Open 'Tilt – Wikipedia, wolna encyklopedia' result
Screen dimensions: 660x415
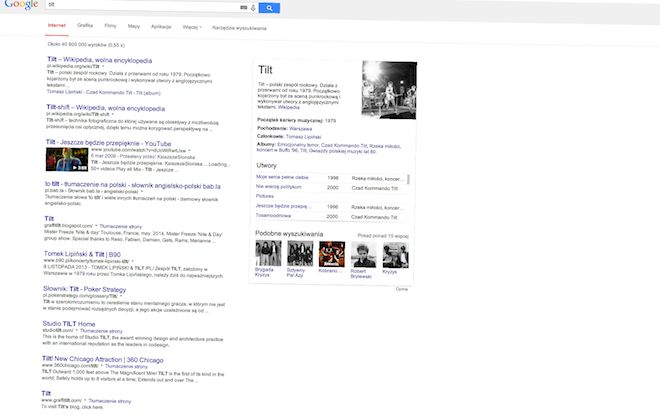click(100, 60)
